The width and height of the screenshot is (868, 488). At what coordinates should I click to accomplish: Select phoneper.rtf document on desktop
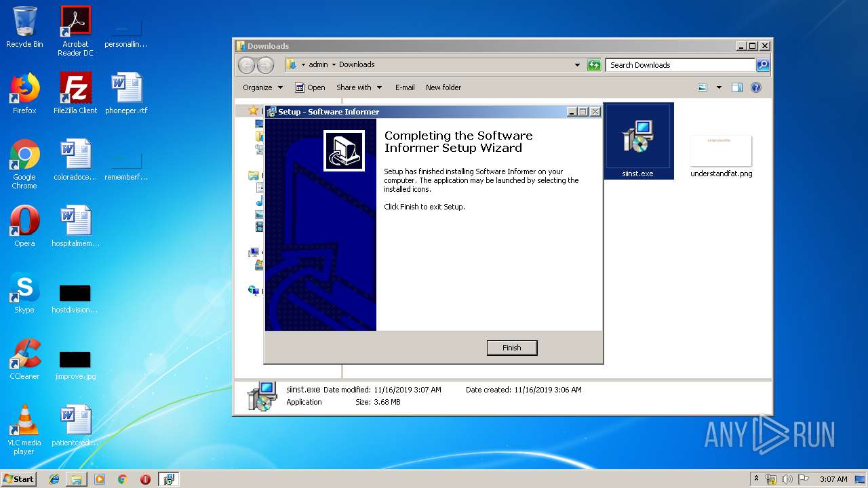click(126, 94)
